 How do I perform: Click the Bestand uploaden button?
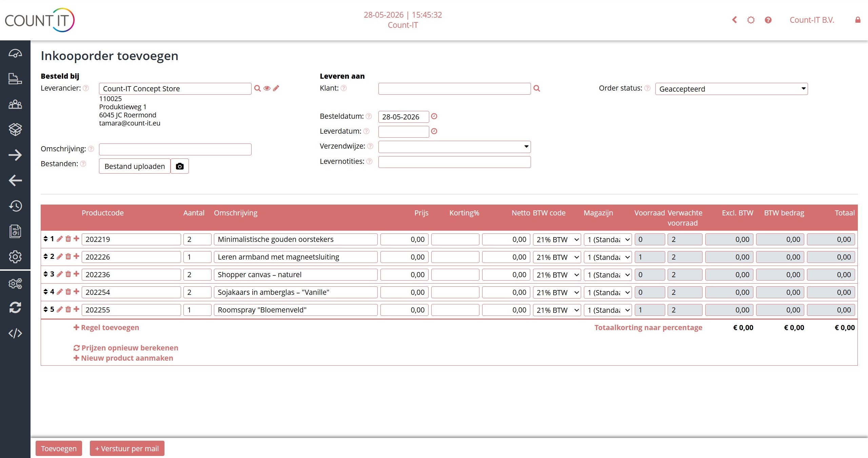(135, 166)
